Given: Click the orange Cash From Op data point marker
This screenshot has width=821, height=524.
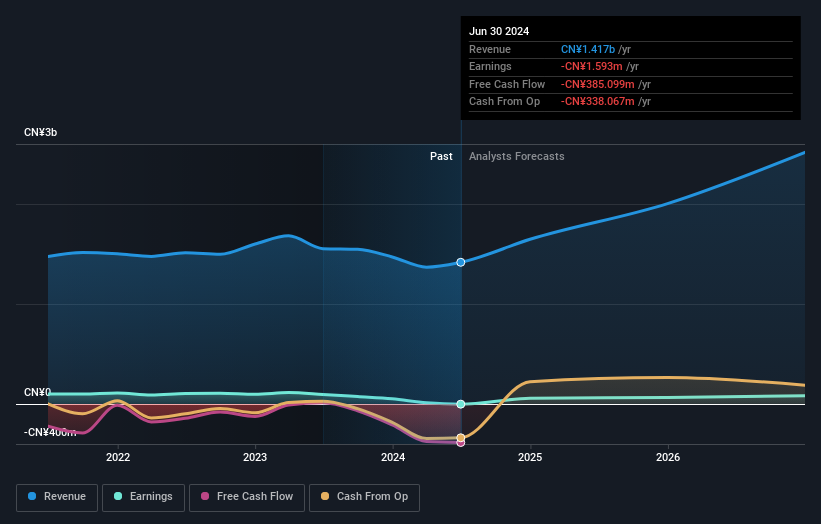Looking at the screenshot, I should (461, 438).
